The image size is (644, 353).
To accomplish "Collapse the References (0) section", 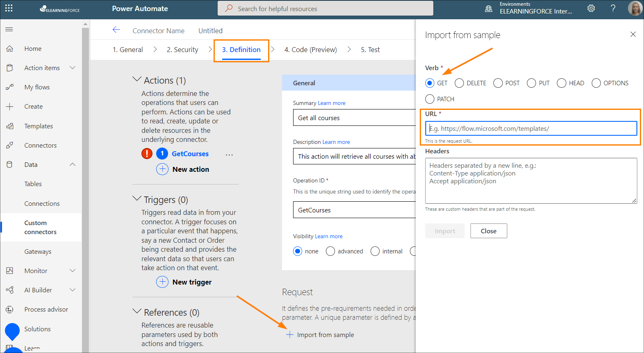I will 137,311.
